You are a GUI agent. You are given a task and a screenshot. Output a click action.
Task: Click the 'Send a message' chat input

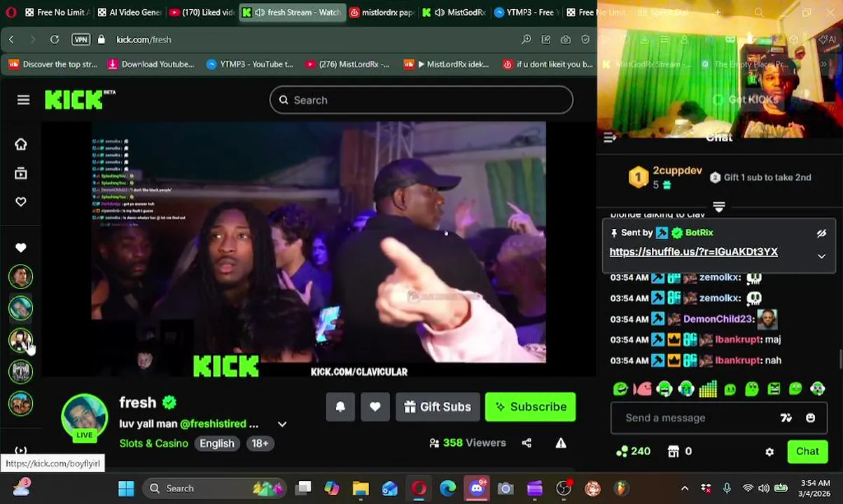(x=700, y=418)
